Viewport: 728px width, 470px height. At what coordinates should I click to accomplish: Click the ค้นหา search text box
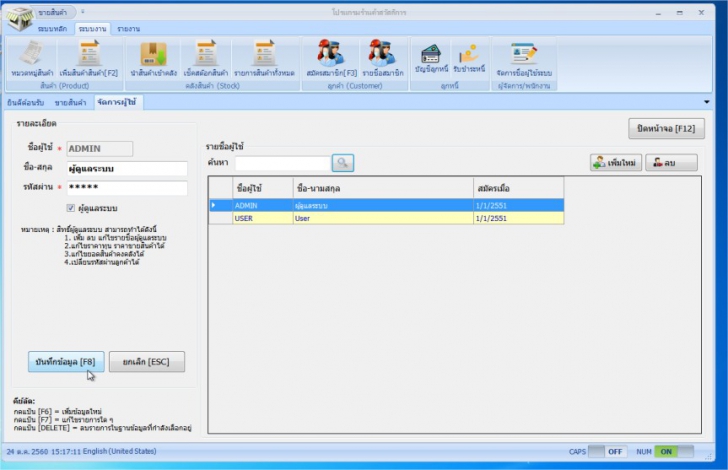click(283, 163)
